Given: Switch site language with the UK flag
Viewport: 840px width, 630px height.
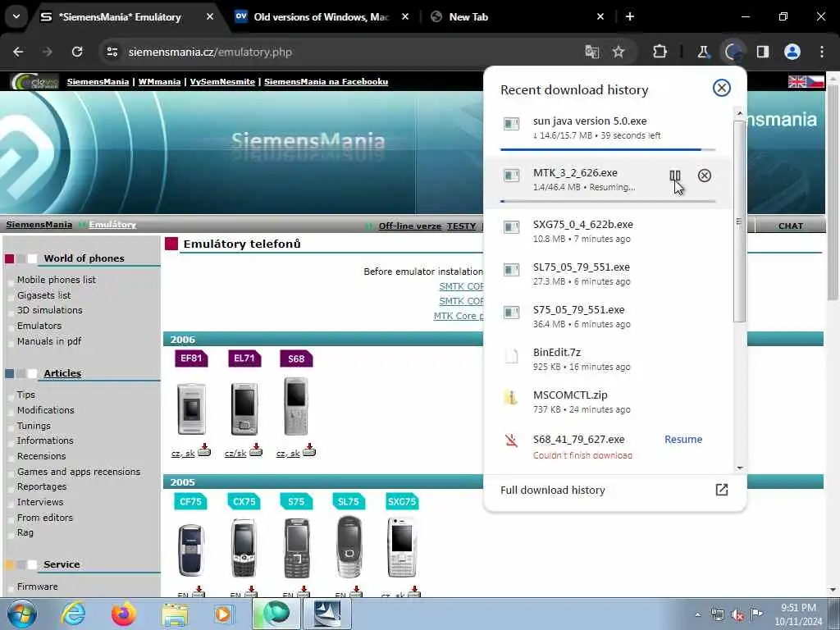Looking at the screenshot, I should (797, 81).
